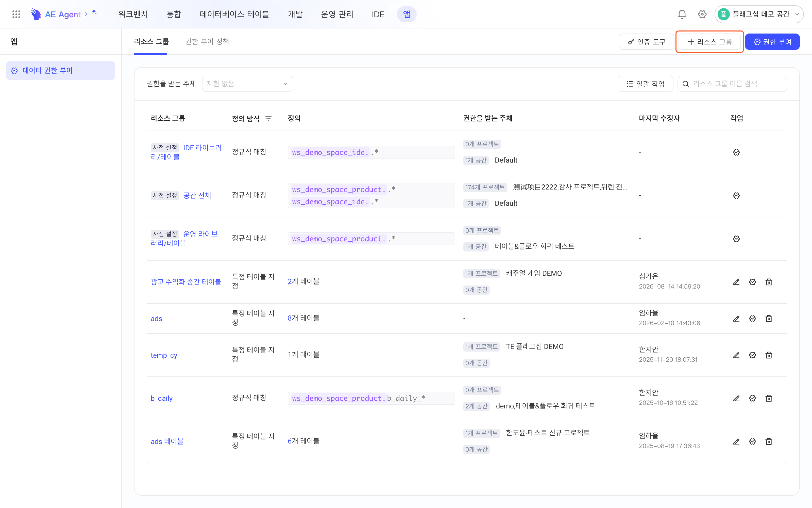This screenshot has width=812, height=508.
Task: Click authorize icon for 공간 전체 row
Action: [x=736, y=196]
